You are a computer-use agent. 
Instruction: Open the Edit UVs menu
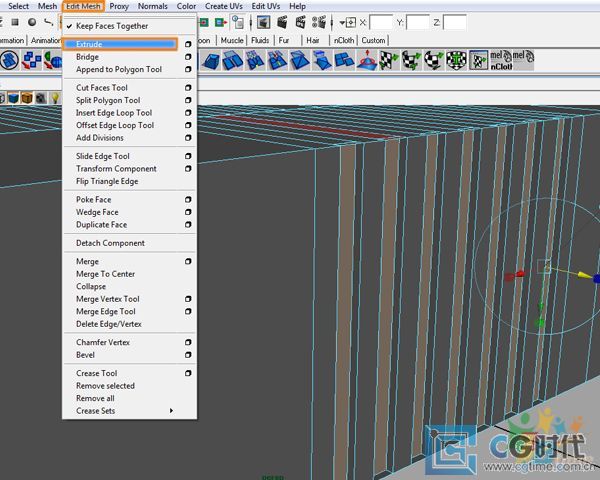266,7
